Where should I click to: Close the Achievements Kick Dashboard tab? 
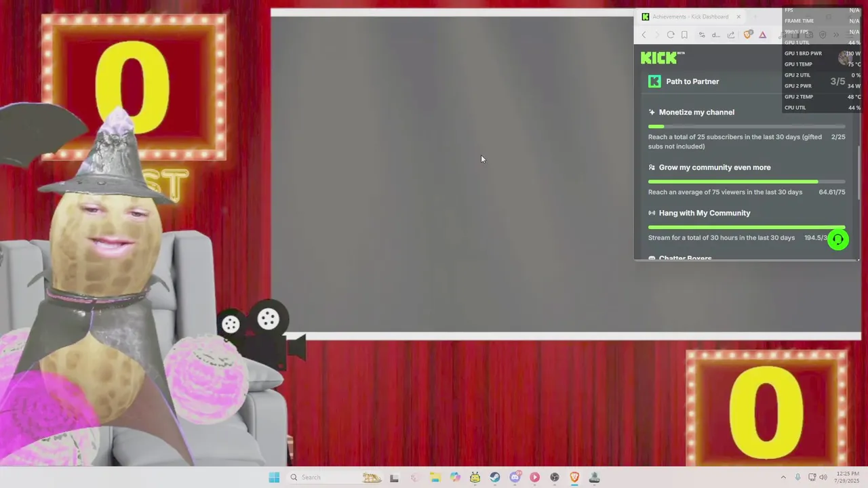pos(738,16)
